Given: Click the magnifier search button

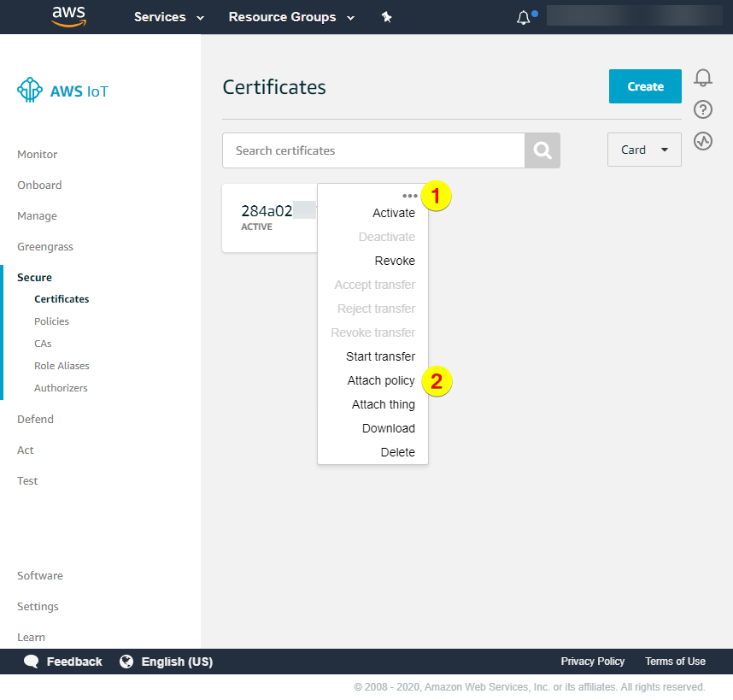Looking at the screenshot, I should (542, 150).
